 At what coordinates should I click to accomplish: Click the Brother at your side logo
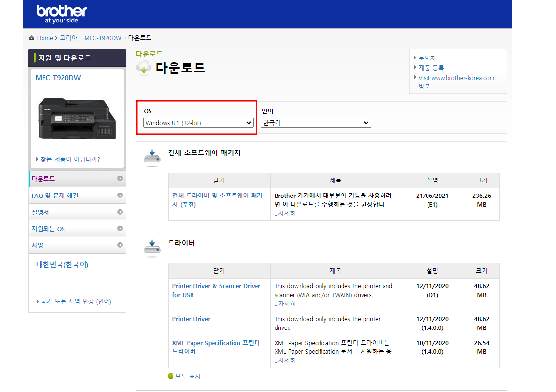tap(62, 14)
